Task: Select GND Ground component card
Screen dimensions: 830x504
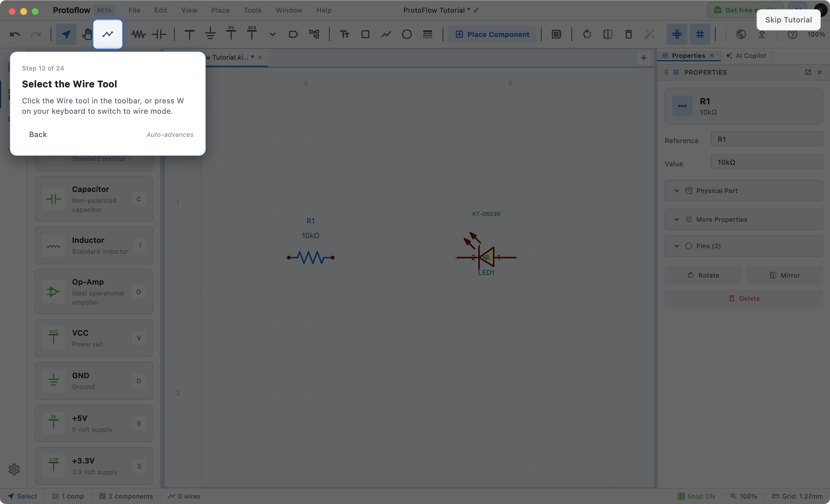Action: [94, 381]
